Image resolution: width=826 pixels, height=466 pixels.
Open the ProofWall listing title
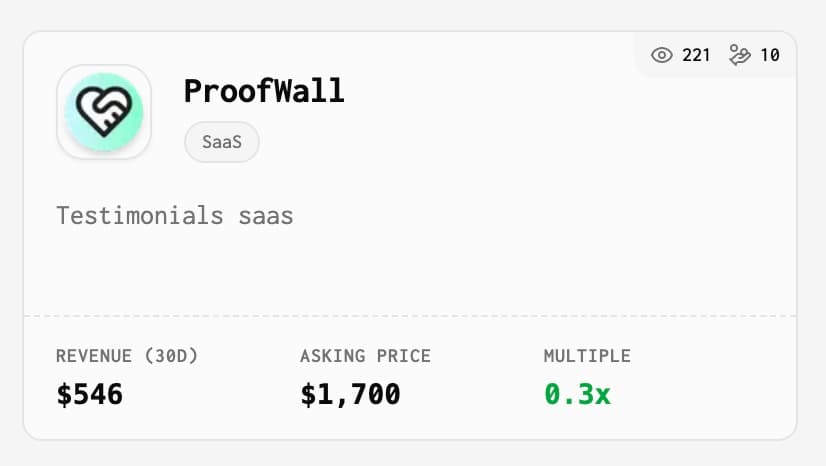pyautogui.click(x=264, y=91)
